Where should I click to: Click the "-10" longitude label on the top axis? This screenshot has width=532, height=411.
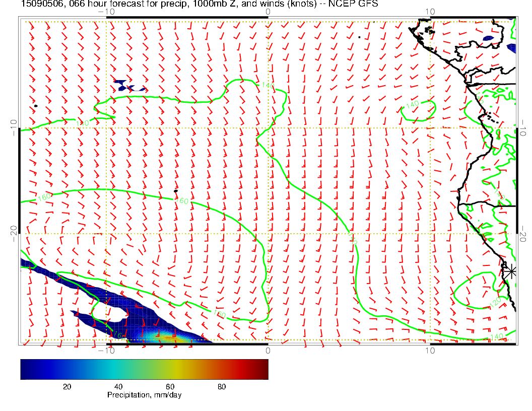coord(106,12)
